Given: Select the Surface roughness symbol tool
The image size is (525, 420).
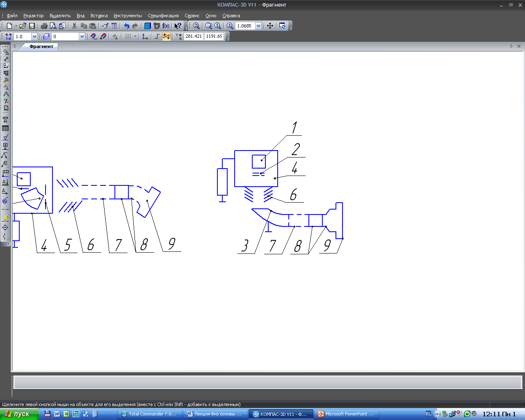Looking at the screenshot, I should 5,137.
